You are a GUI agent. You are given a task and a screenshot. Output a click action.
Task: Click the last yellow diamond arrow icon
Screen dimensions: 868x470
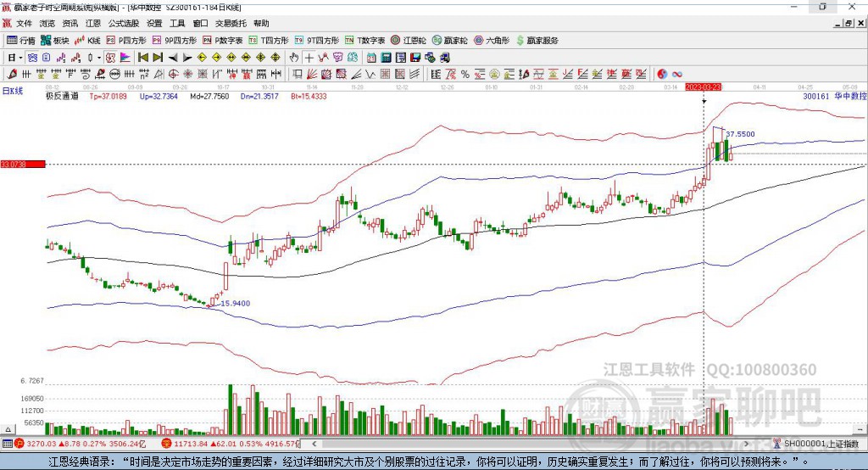click(x=275, y=58)
